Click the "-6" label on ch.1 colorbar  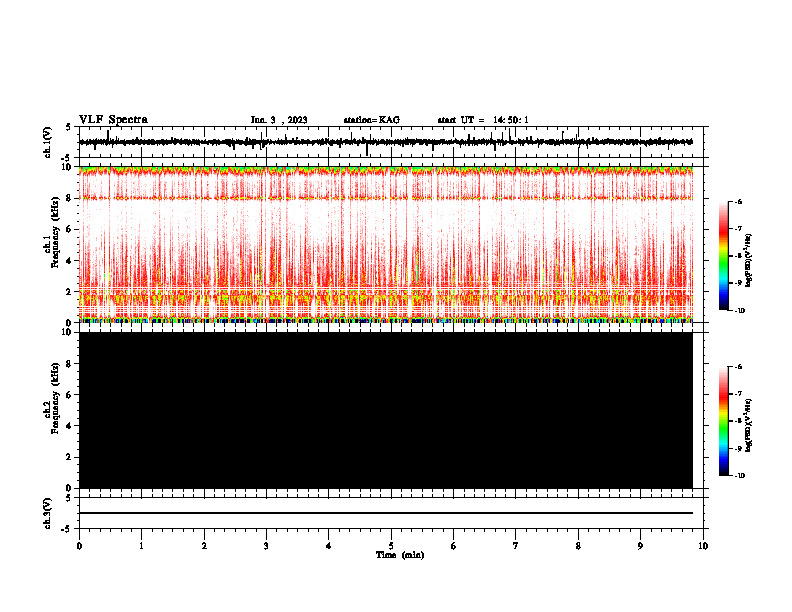coord(739,202)
